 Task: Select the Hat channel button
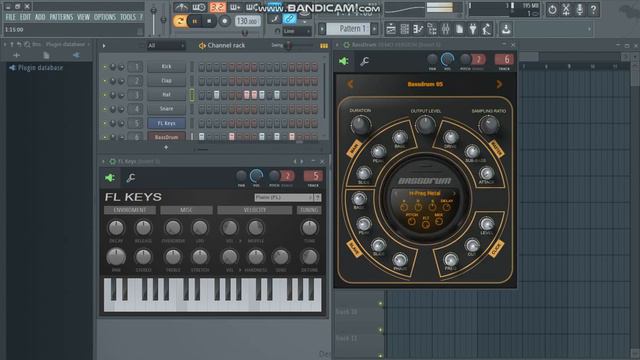(x=167, y=95)
